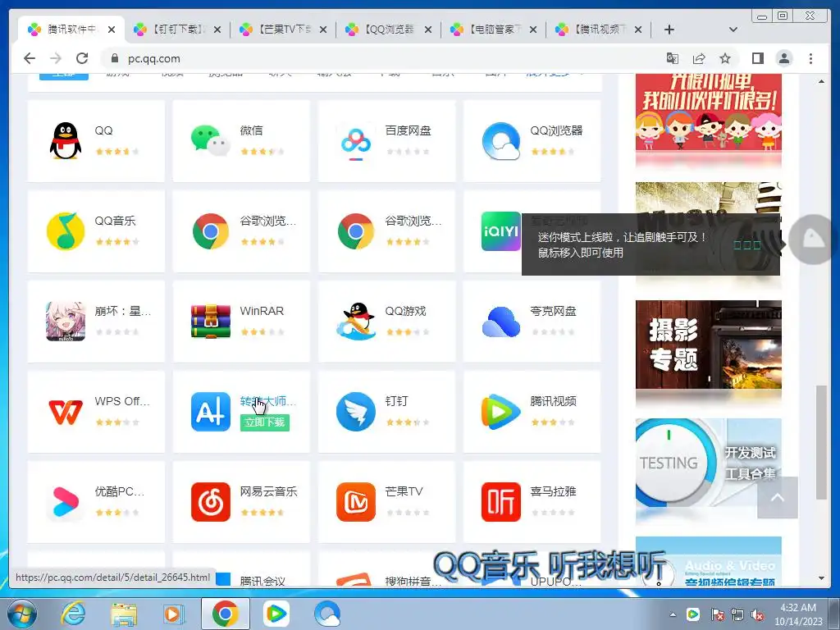Image resolution: width=840 pixels, height=630 pixels.
Task: Open a new browser tab
Action: coord(669,30)
